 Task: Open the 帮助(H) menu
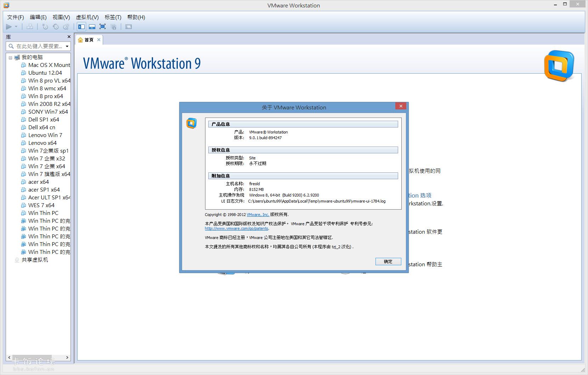point(136,17)
